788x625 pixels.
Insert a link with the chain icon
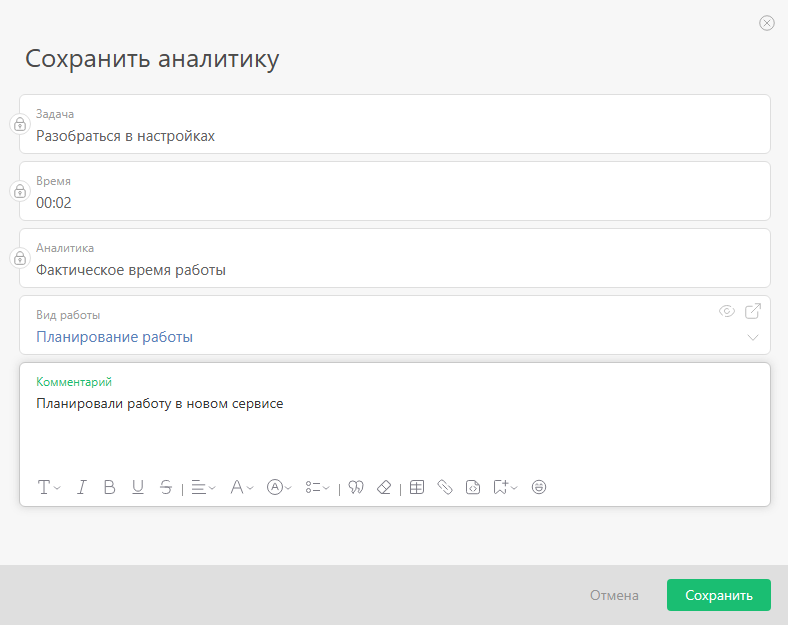tap(445, 487)
